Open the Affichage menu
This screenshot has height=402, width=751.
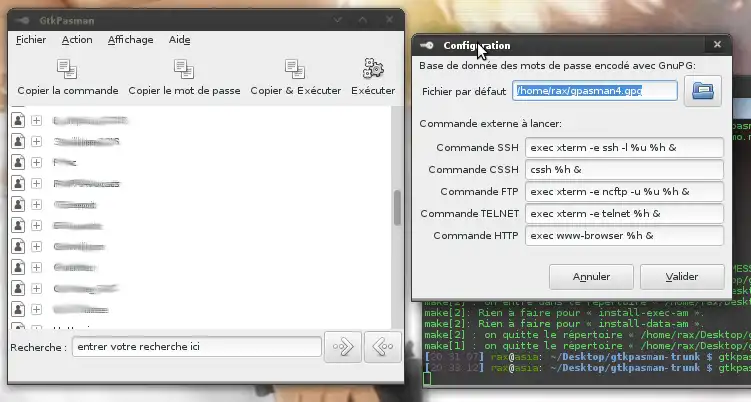click(x=131, y=40)
